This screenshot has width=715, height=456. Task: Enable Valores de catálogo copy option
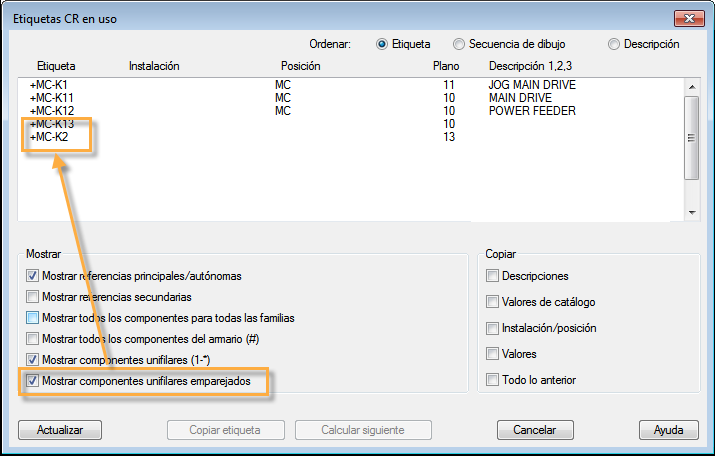click(492, 301)
